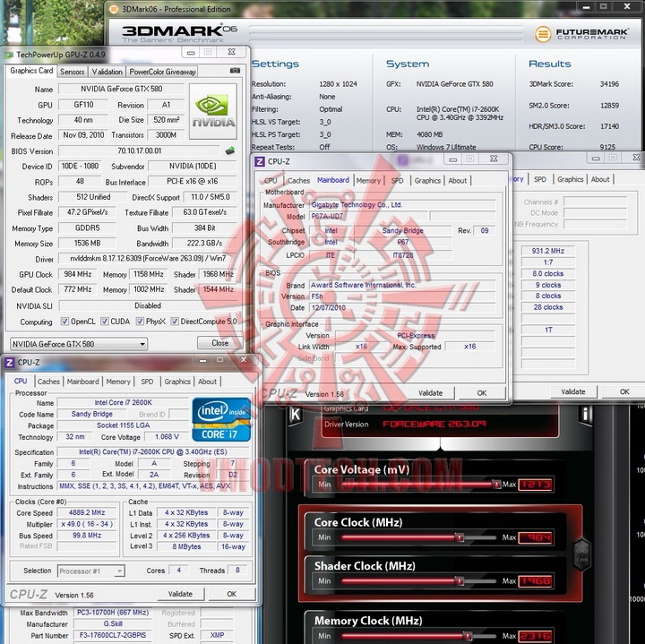Click the Gigabyte Technology manufacturer text
The image size is (645, 644).
coord(357,204)
